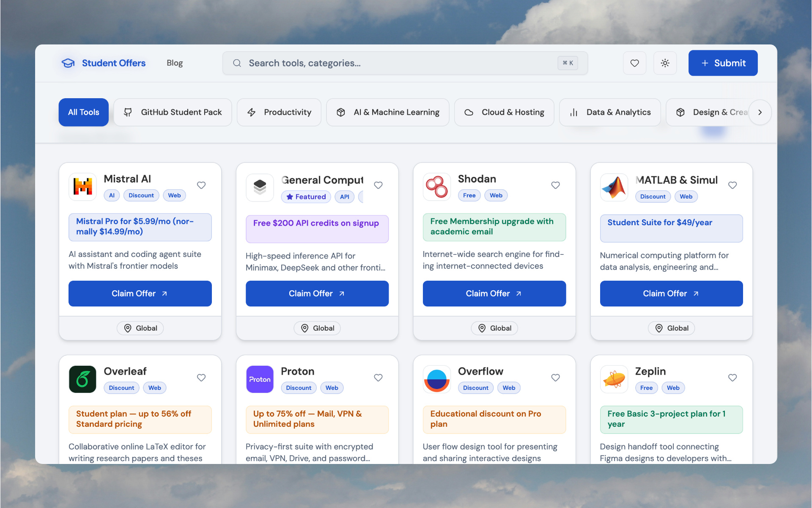
Task: Select the AI & Machine Learning category
Action: click(x=388, y=112)
